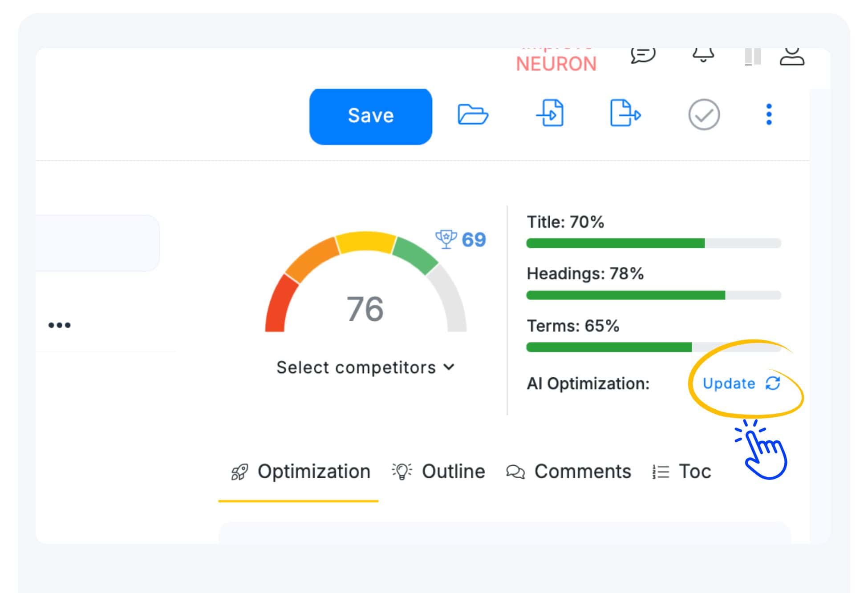Click the NEURON logo text
This screenshot has width=868, height=593.
556,64
